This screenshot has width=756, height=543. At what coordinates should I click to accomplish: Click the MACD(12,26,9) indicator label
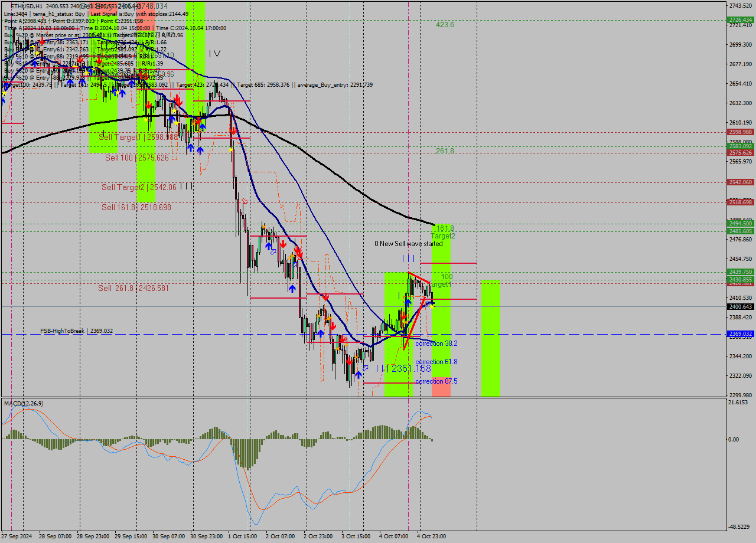tap(23, 403)
